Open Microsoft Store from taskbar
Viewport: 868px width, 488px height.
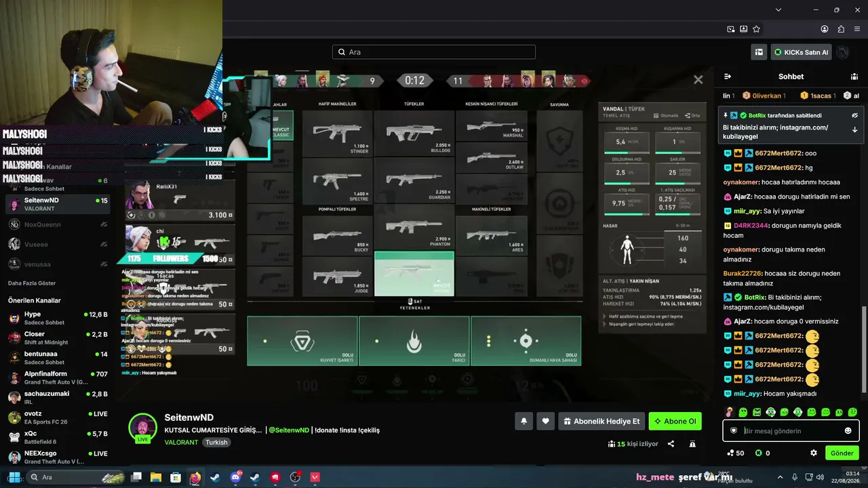tap(176, 477)
